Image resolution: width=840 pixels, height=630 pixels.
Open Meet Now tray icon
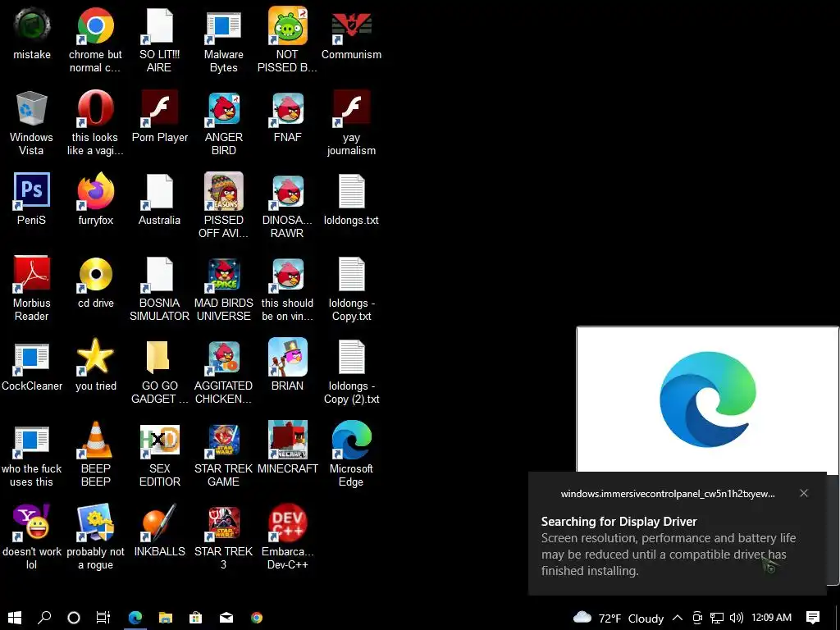click(x=697, y=618)
